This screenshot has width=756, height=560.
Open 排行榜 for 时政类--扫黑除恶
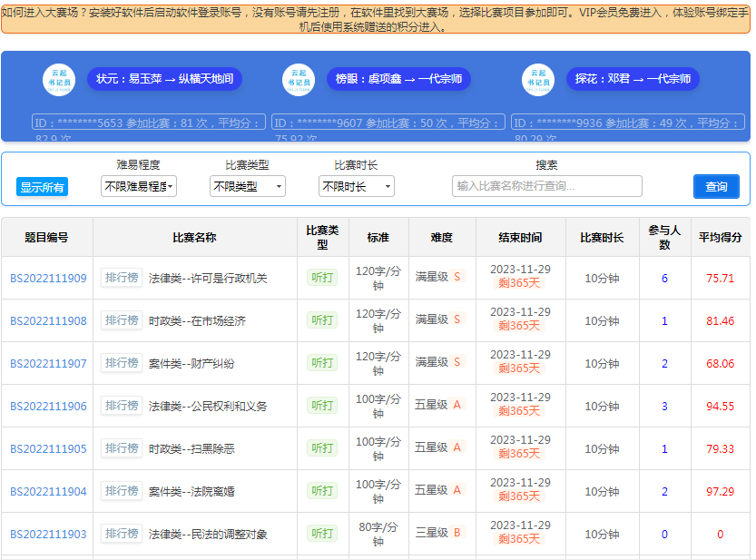point(122,448)
